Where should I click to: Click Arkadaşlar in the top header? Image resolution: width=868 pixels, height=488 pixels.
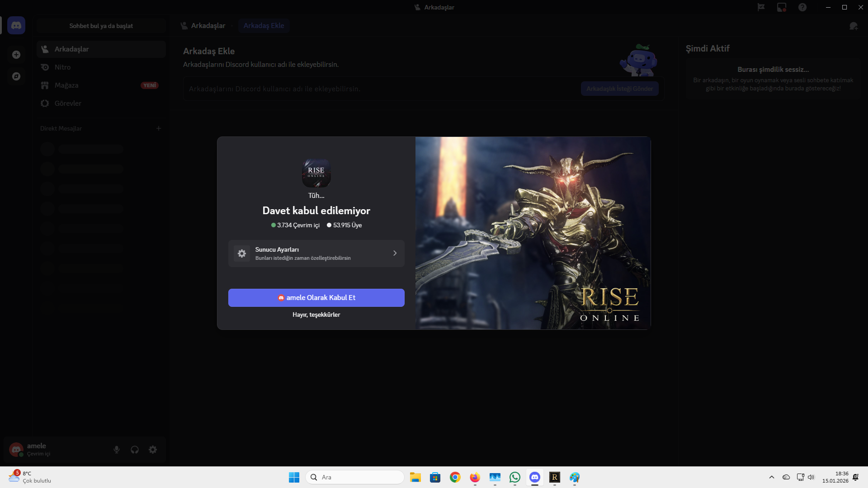click(x=203, y=26)
